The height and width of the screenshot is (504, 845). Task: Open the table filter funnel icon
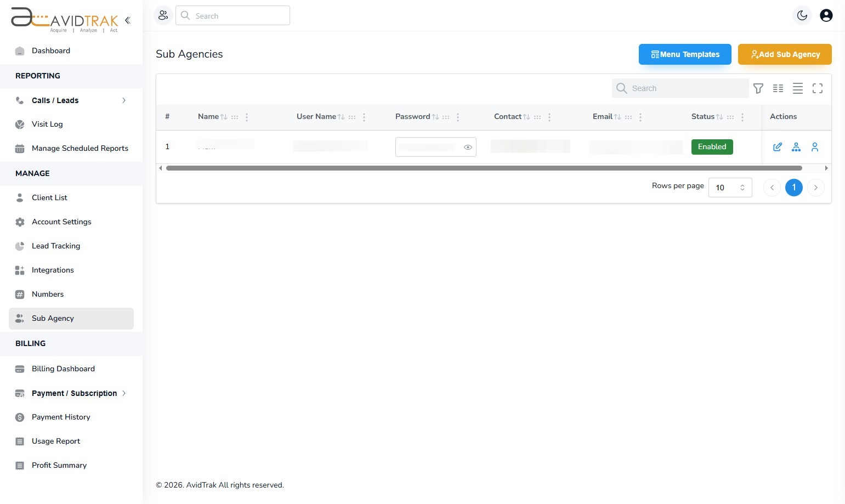[x=758, y=88]
